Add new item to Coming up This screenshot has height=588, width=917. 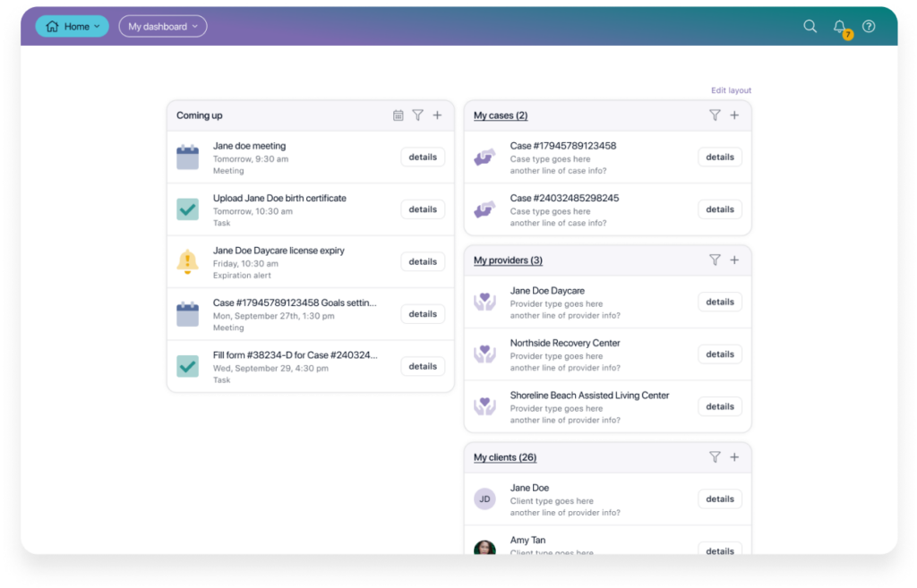pyautogui.click(x=437, y=115)
